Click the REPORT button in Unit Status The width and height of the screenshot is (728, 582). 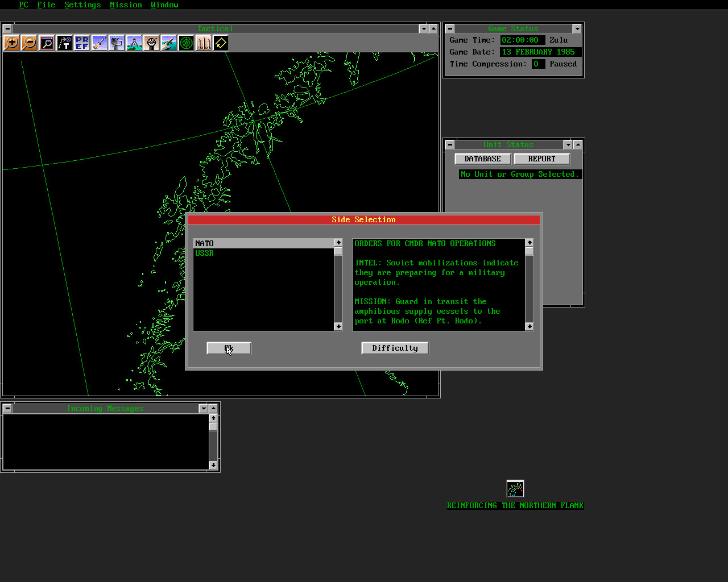pyautogui.click(x=542, y=159)
